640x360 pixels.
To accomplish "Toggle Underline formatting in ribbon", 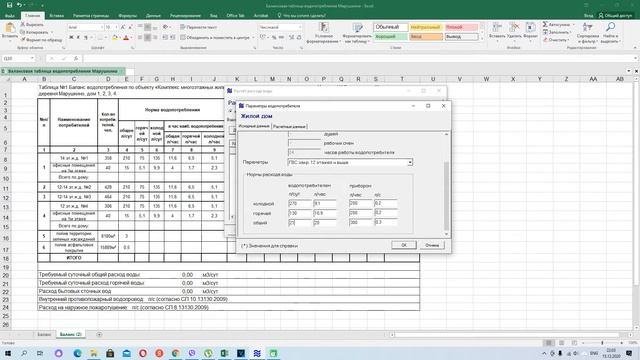I will (x=86, y=38).
